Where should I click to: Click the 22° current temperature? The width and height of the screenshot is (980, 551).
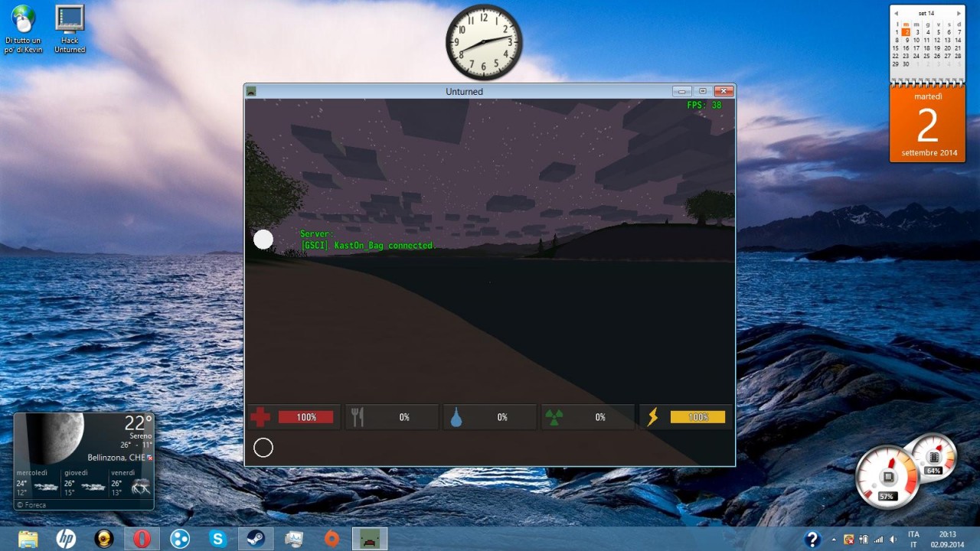click(139, 423)
